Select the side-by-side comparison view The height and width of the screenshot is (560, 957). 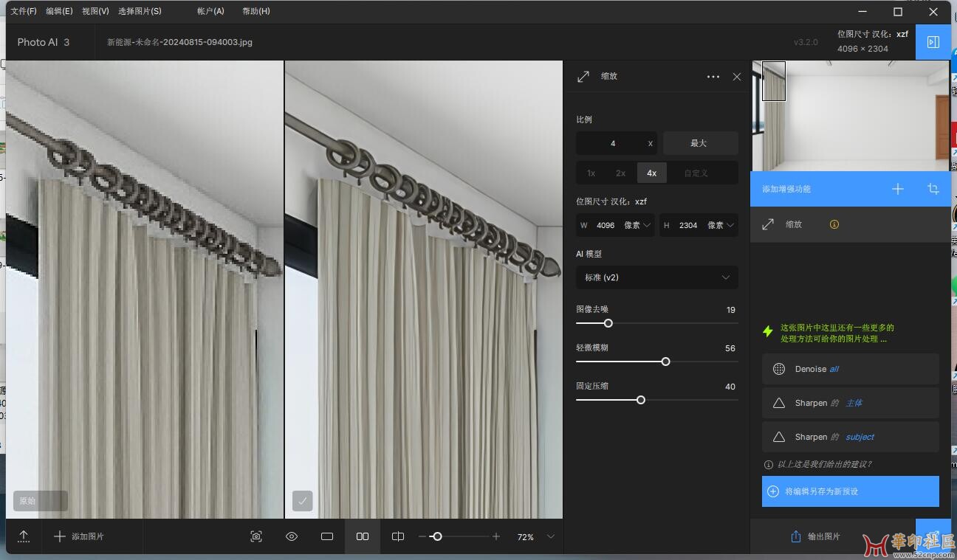tap(363, 536)
